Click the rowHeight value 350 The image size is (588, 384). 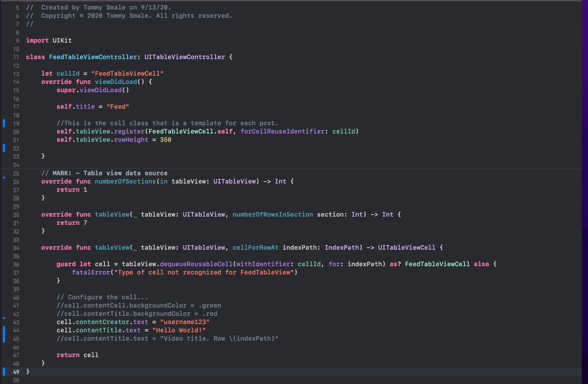coord(166,139)
